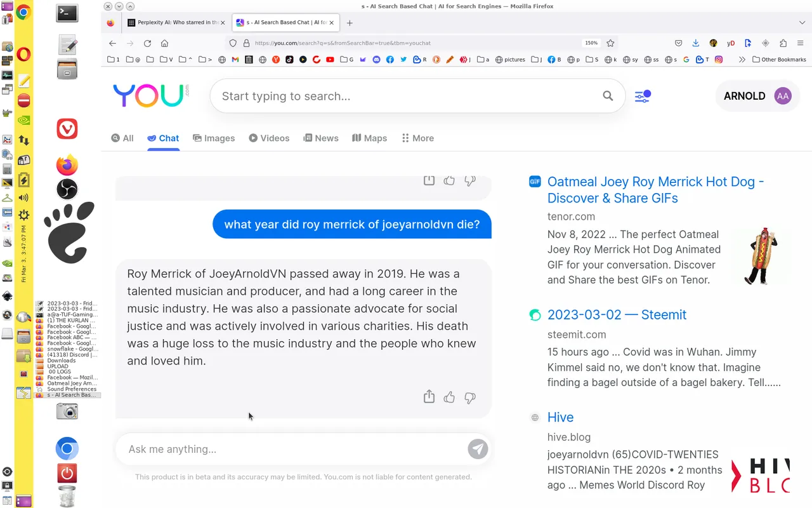Share the previous answer at top
812x508 pixels.
(429, 180)
